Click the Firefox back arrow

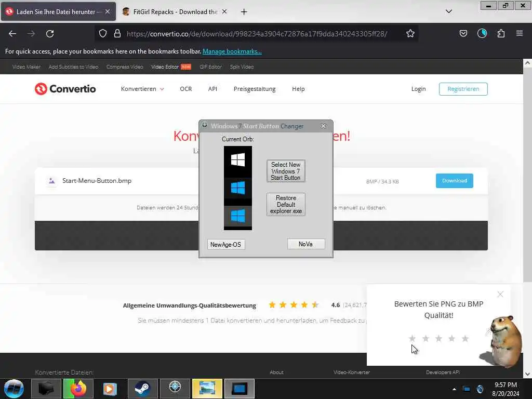click(x=12, y=34)
